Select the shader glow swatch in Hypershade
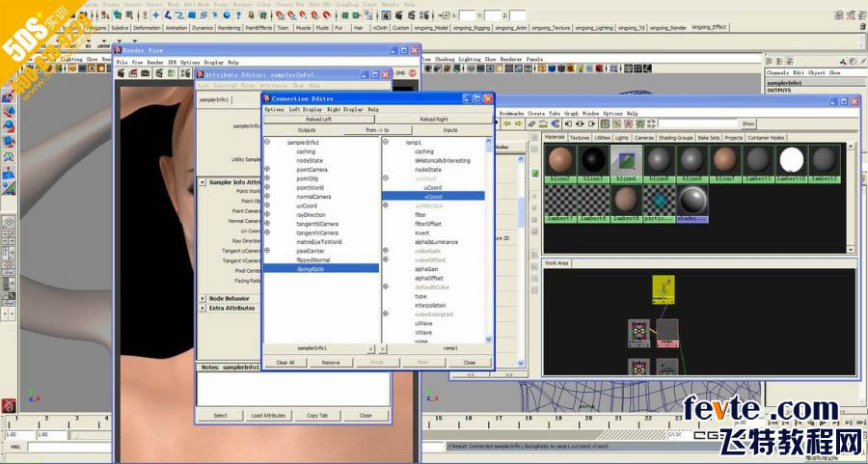 tap(693, 204)
